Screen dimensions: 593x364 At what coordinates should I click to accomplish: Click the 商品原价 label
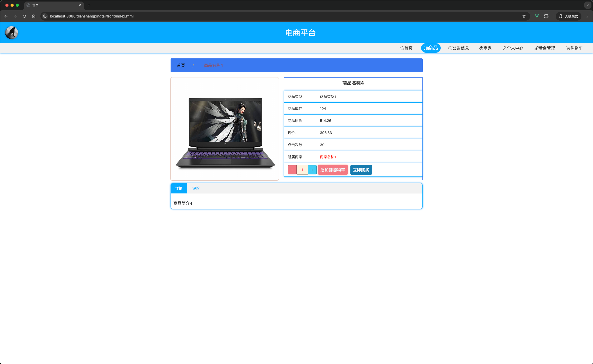click(295, 121)
